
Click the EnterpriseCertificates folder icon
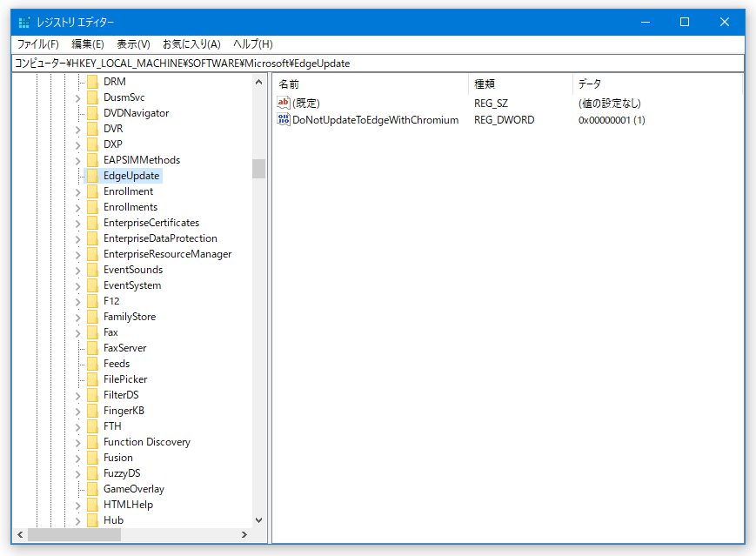coord(92,223)
